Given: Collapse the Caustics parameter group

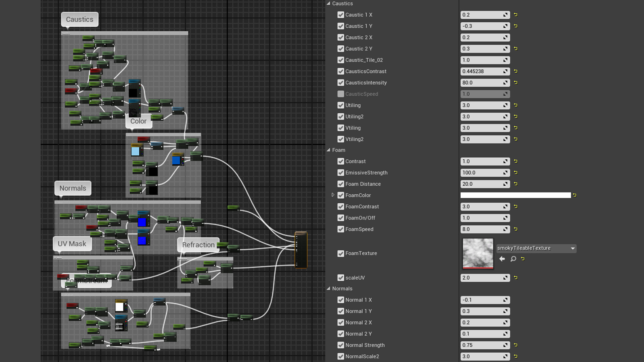Looking at the screenshot, I should tap(328, 4).
